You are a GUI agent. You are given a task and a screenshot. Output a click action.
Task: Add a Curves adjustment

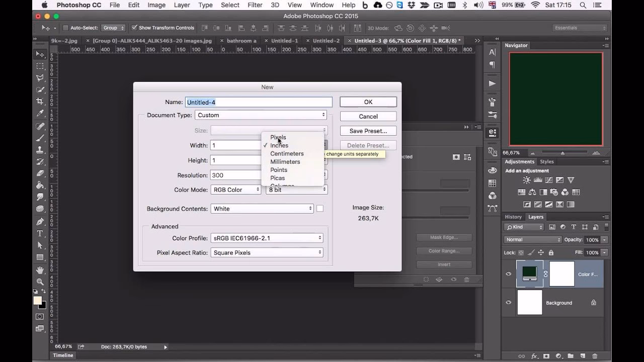[x=549, y=179]
